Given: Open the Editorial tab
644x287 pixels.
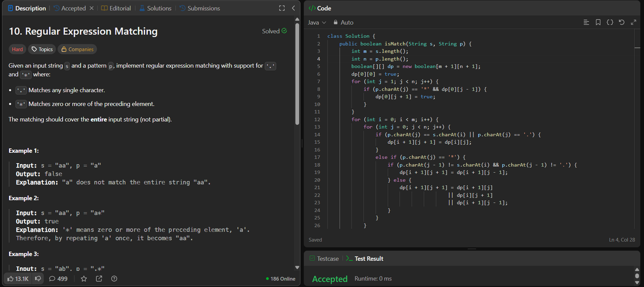Looking at the screenshot, I should [116, 8].
